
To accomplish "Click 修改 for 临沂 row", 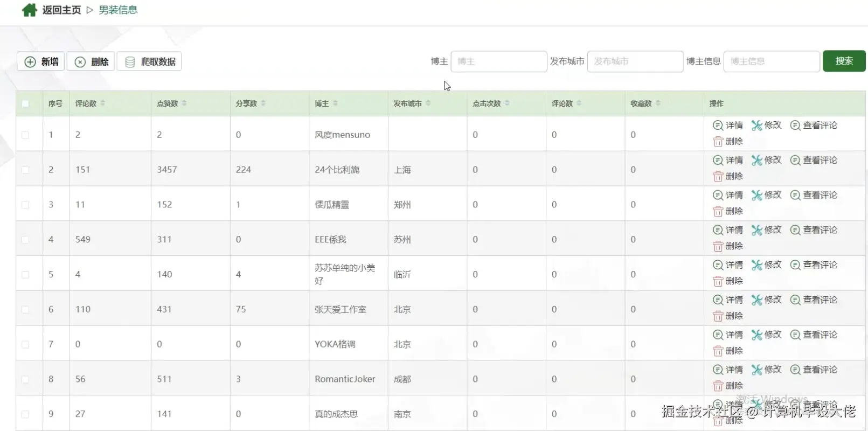I will coord(766,265).
